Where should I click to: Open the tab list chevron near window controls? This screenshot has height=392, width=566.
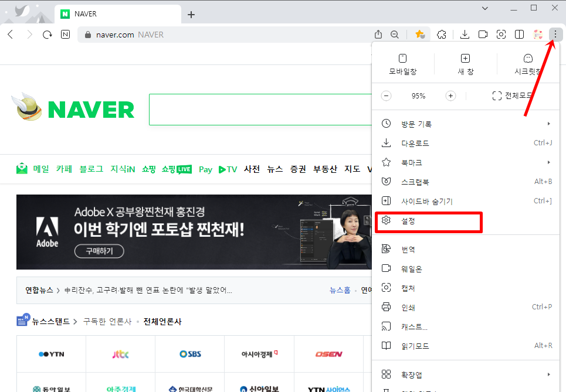pyautogui.click(x=484, y=8)
